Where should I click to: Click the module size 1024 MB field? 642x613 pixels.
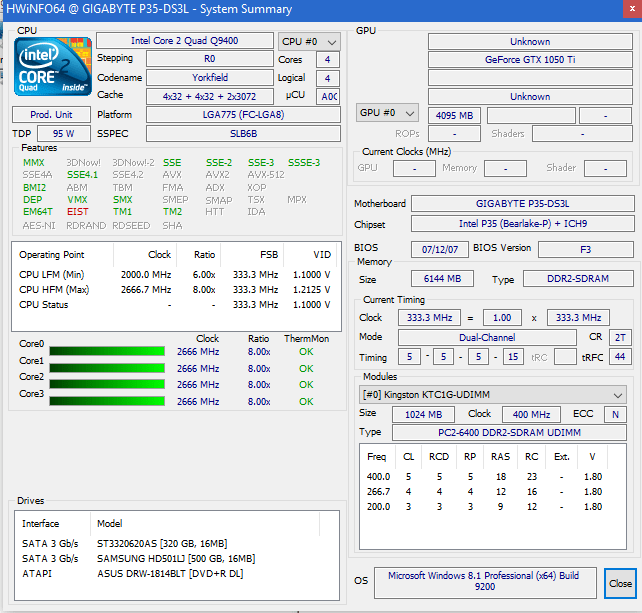(423, 414)
